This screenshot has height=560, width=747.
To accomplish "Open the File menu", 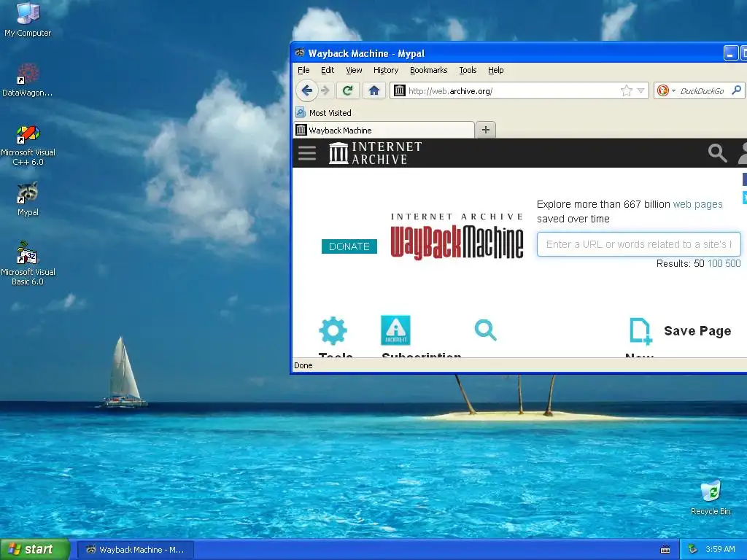I will tap(303, 70).
